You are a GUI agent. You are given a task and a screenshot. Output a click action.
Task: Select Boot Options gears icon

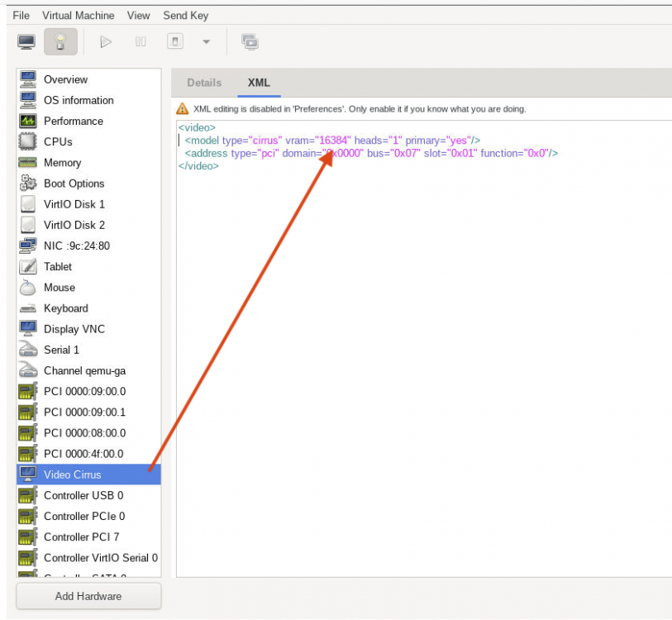[x=28, y=183]
